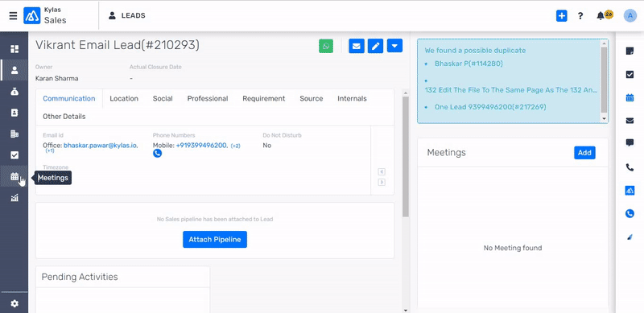Open Contacts icon in left sidebar

click(x=14, y=113)
